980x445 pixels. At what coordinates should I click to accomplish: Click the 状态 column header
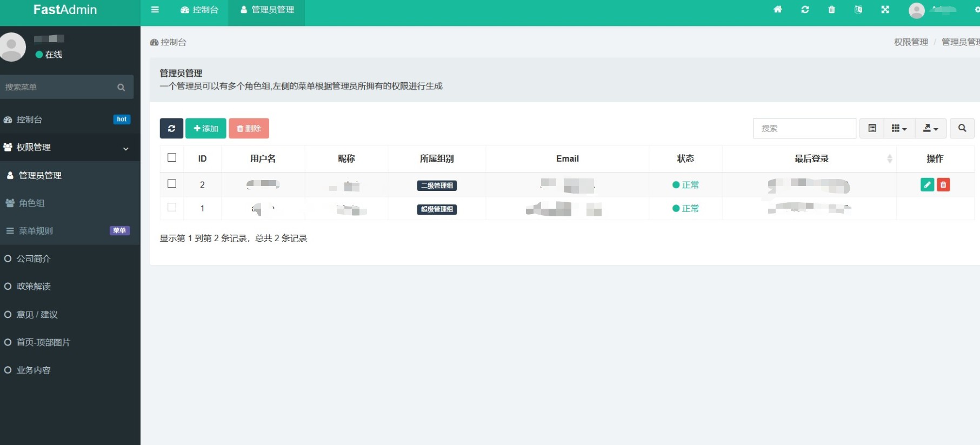pyautogui.click(x=685, y=158)
